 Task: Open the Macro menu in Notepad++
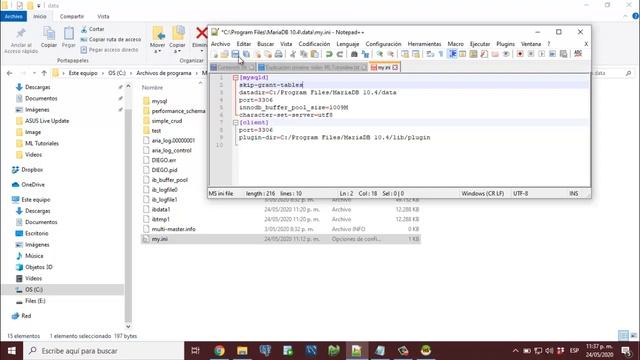pyautogui.click(x=456, y=44)
